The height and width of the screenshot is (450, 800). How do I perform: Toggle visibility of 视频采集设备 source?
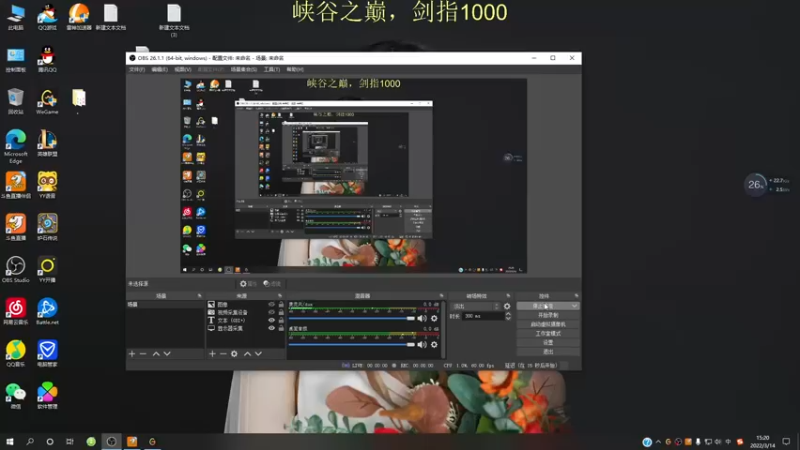[x=271, y=312]
